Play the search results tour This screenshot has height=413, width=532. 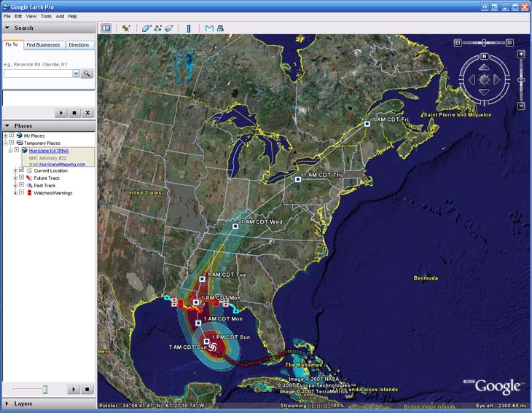[61, 113]
